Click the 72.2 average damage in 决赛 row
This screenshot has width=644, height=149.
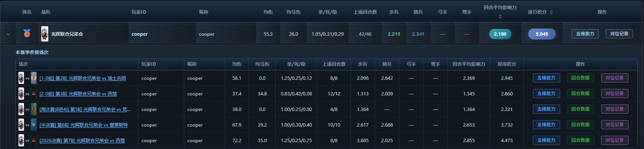(237, 141)
